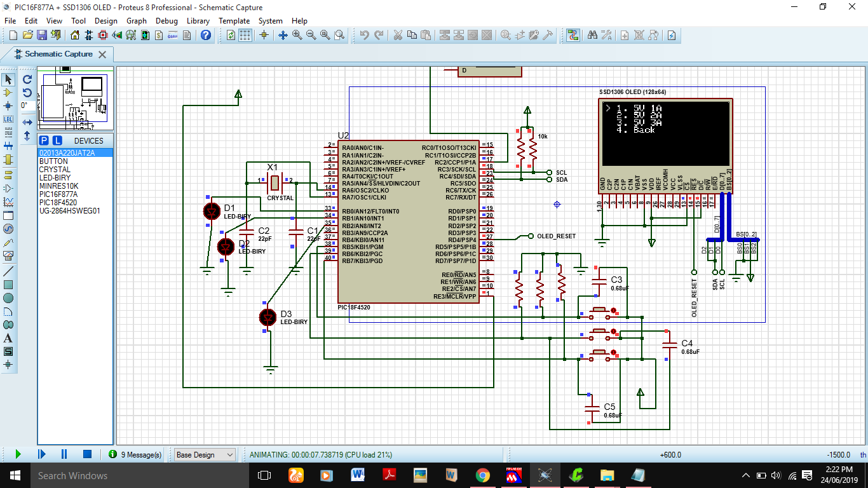This screenshot has height=488, width=868.
Task: Select PIC18F4520 in device list
Action: pyautogui.click(x=75, y=203)
